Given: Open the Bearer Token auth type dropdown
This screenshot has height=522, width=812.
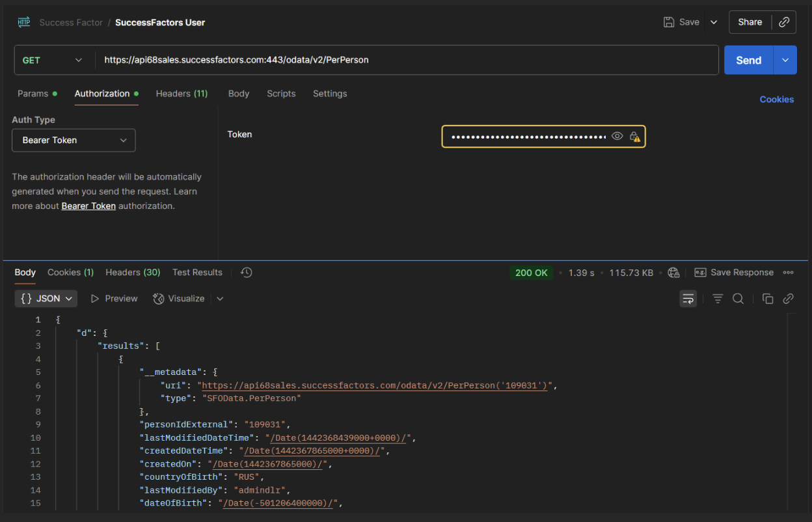Looking at the screenshot, I should point(74,140).
